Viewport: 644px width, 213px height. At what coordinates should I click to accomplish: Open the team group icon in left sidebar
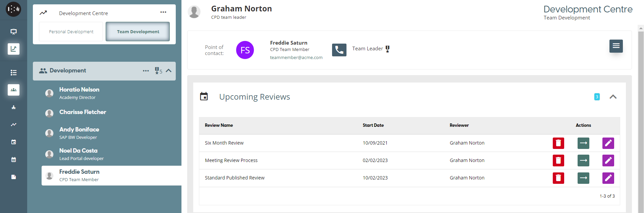(13, 90)
